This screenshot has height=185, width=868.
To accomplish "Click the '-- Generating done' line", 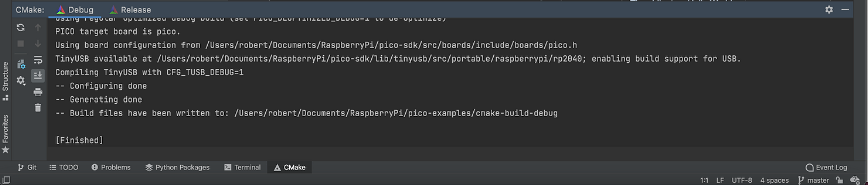I will point(99,100).
